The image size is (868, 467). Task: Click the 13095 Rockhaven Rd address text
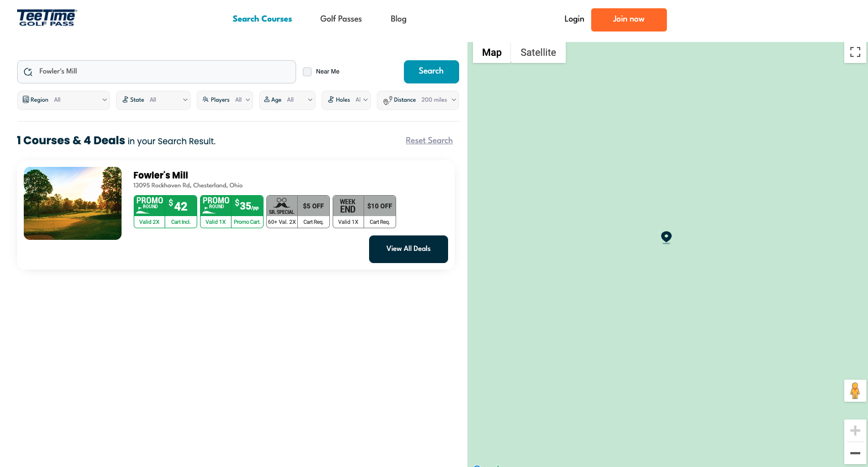(188, 186)
